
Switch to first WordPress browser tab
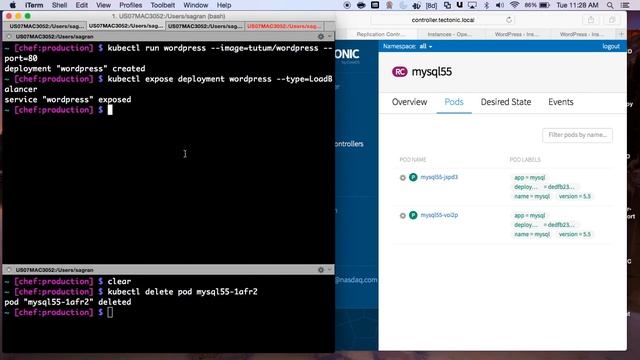coord(516,34)
